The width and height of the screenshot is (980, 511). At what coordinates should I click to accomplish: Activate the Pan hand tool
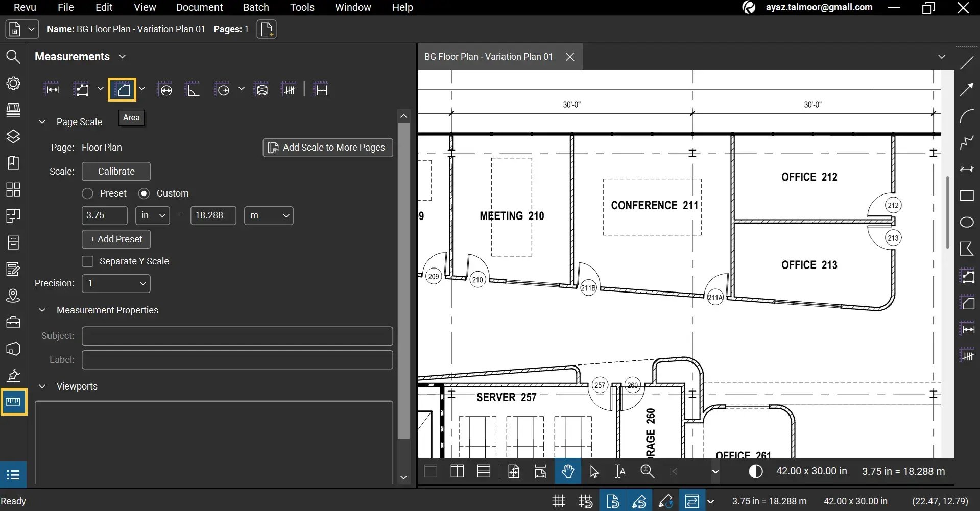click(567, 471)
